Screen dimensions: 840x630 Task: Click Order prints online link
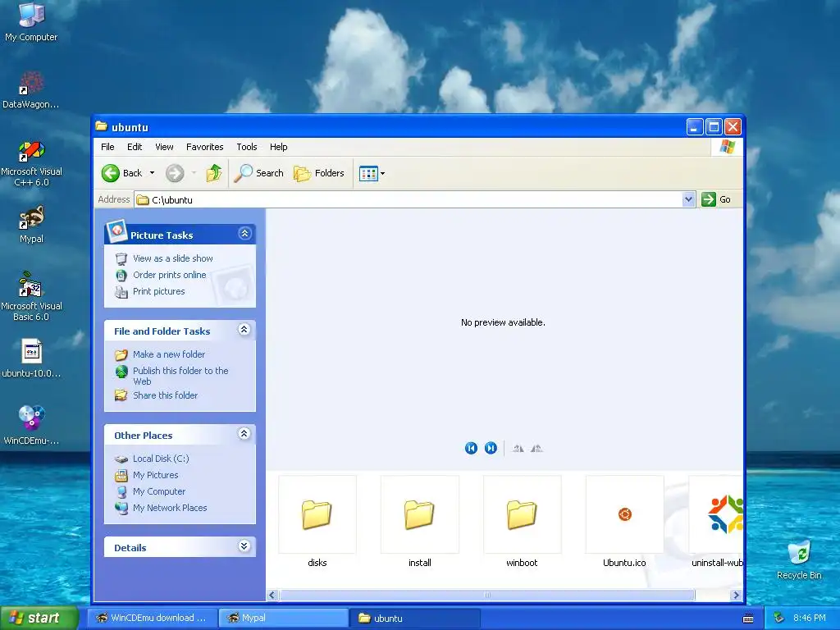pos(169,275)
